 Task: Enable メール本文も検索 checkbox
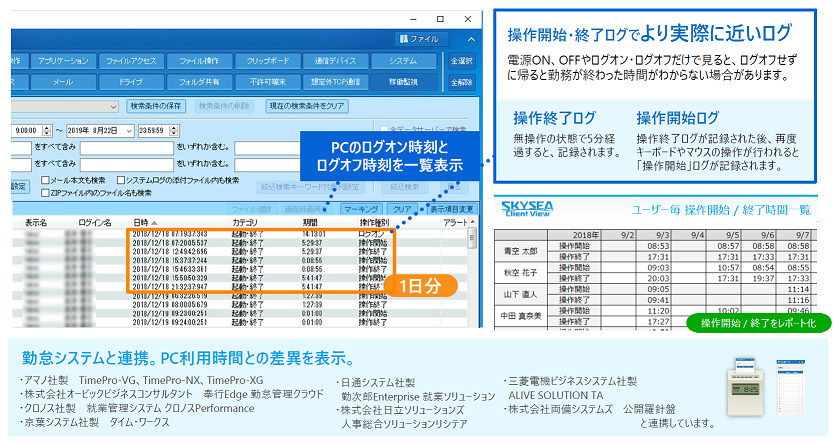[x=45, y=180]
